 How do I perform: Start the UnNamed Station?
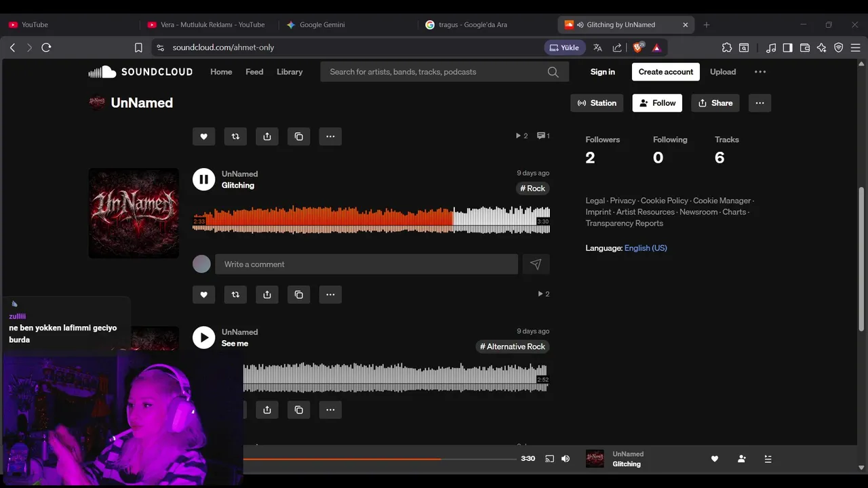(x=597, y=103)
